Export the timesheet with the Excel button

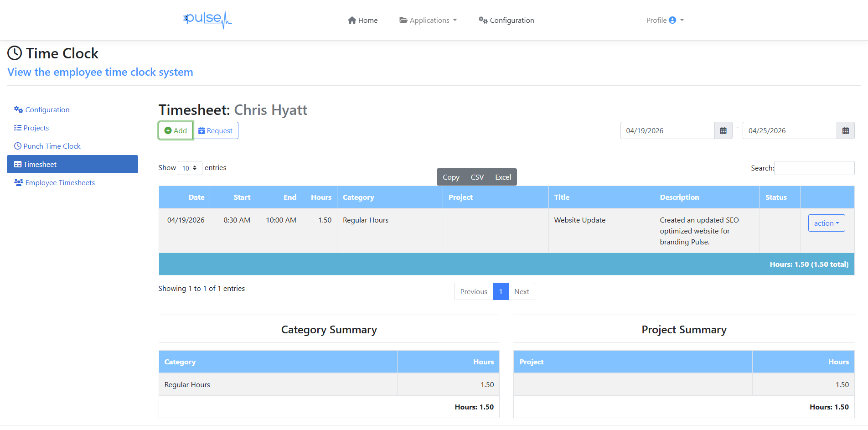click(x=503, y=177)
